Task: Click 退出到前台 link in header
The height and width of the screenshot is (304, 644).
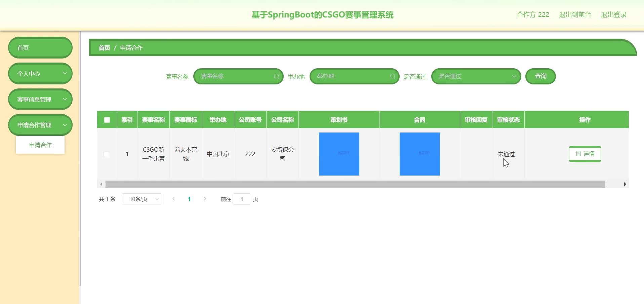Action: point(575,14)
